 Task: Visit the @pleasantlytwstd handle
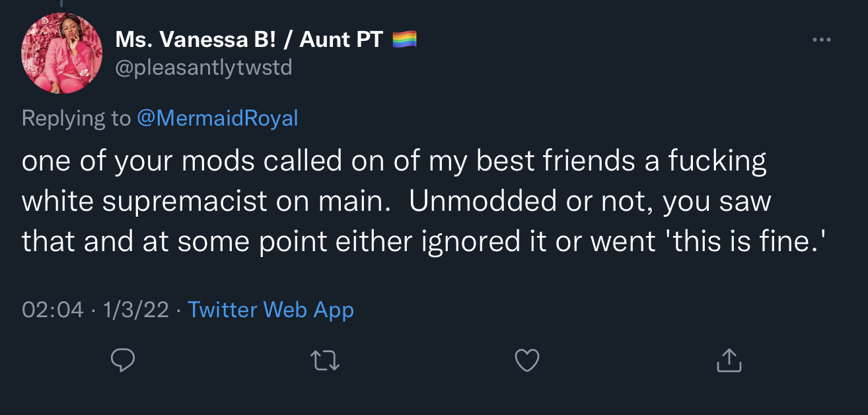(203, 67)
